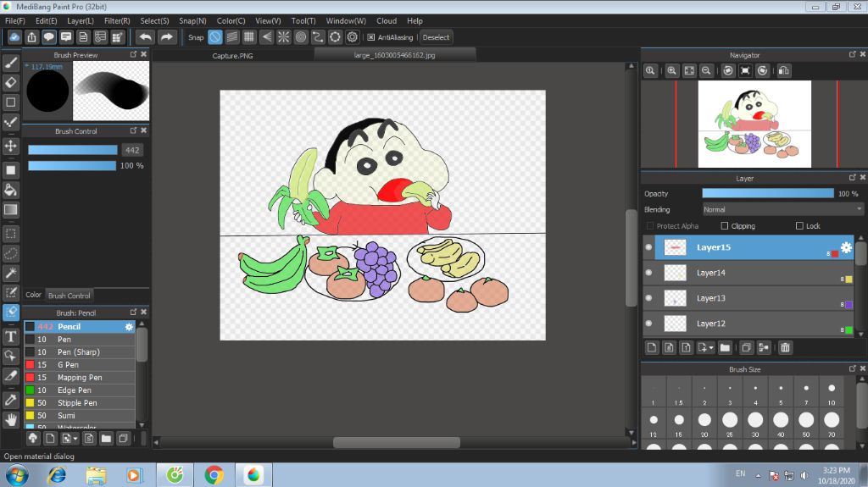Hide Layer13 visibility dot
Viewport: 868px width, 487px height.
[x=648, y=298]
